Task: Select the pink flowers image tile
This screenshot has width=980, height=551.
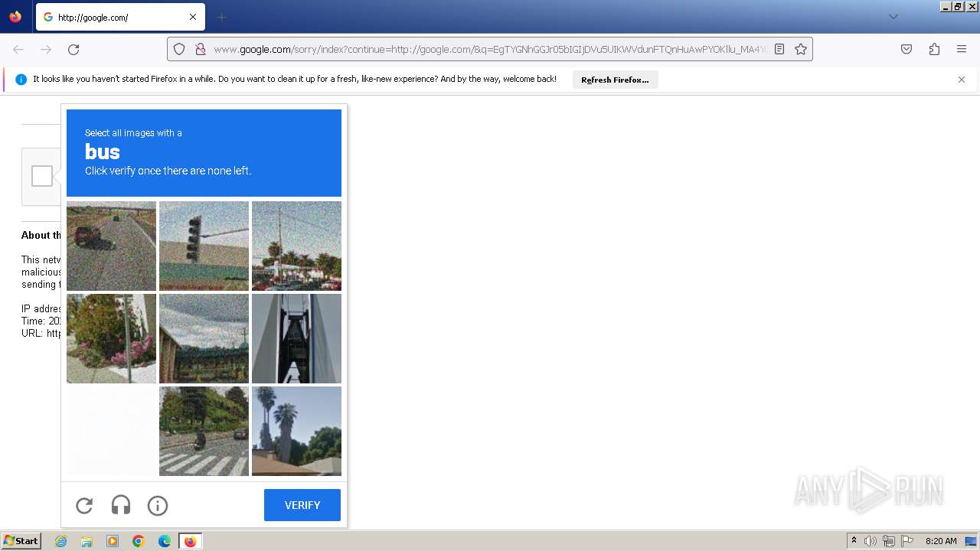Action: coord(111,338)
